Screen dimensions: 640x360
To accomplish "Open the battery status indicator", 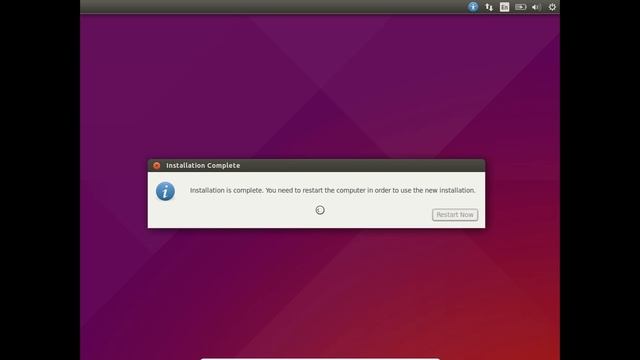I will click(520, 7).
